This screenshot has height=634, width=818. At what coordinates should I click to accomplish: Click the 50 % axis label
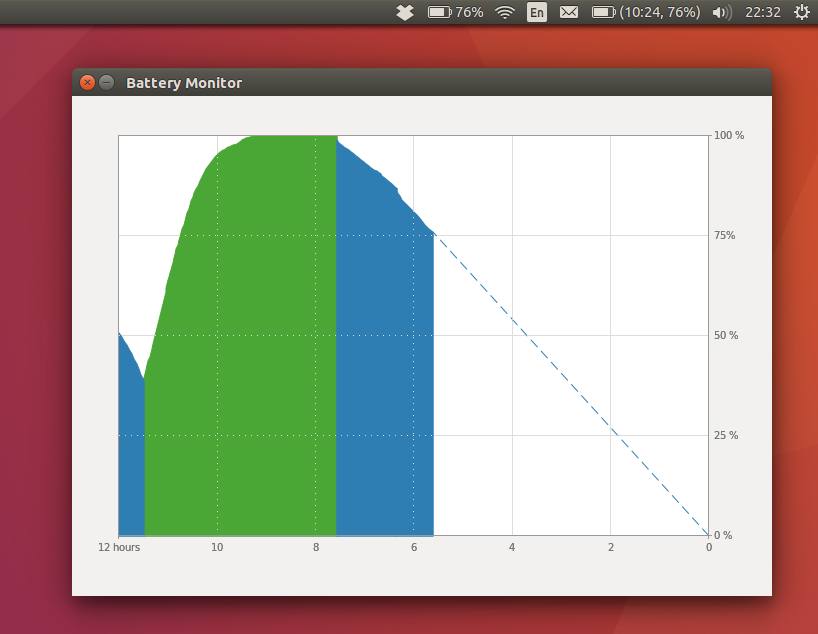[726, 336]
